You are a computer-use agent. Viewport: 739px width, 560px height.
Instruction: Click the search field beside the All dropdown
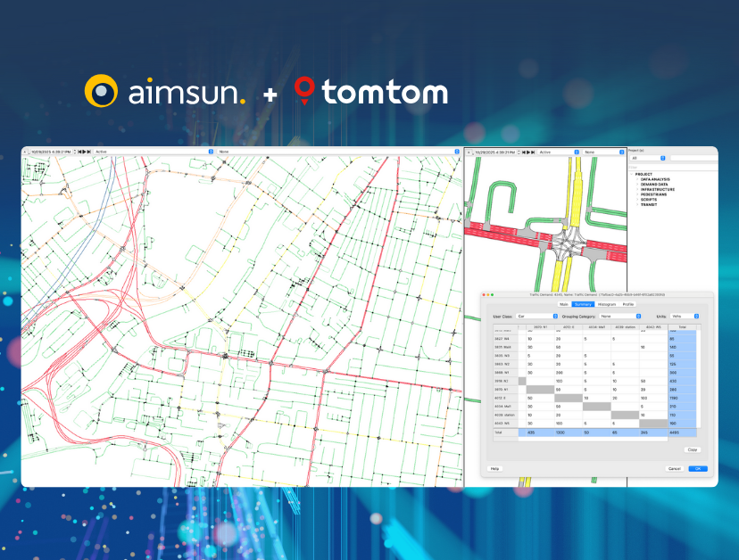[x=693, y=158]
